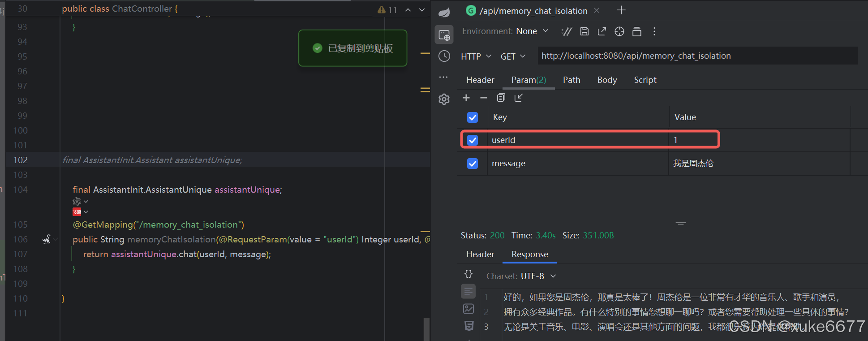Click the vertical three-dot more options
The height and width of the screenshot is (341, 868).
pyautogui.click(x=654, y=31)
